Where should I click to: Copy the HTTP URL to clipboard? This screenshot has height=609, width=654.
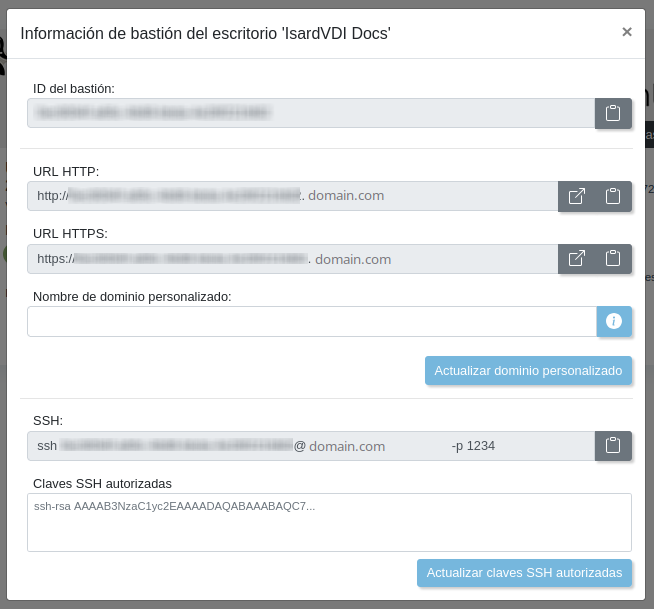[x=613, y=196]
